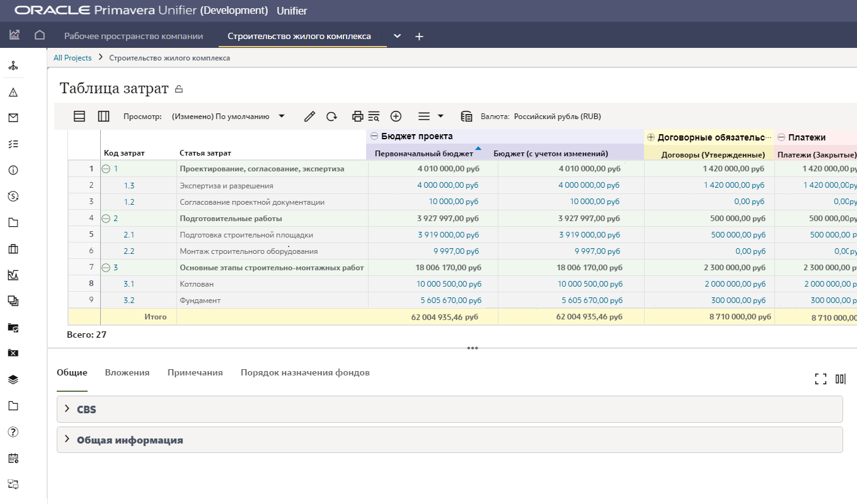This screenshot has width=857, height=504.
Task: Open the find in table icon
Action: coord(374,117)
